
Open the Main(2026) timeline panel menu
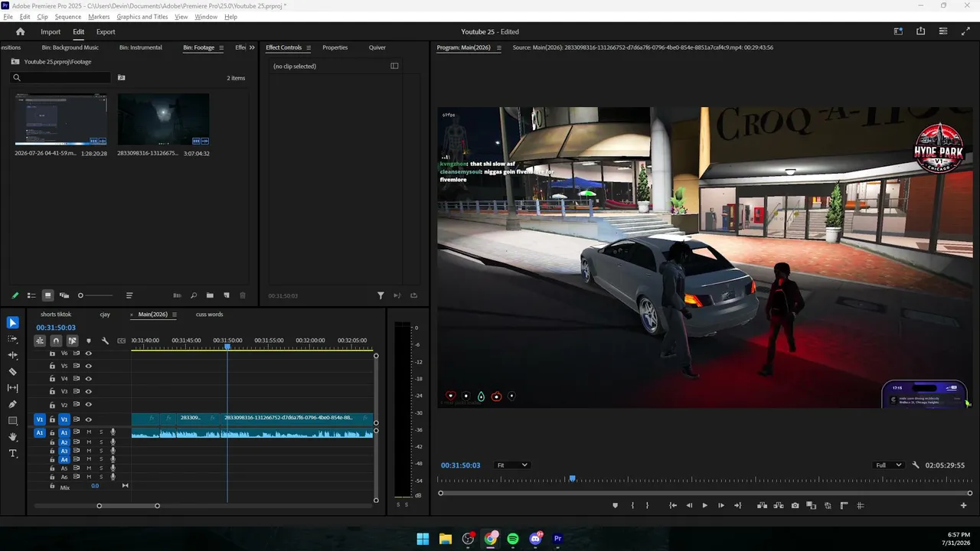click(175, 315)
